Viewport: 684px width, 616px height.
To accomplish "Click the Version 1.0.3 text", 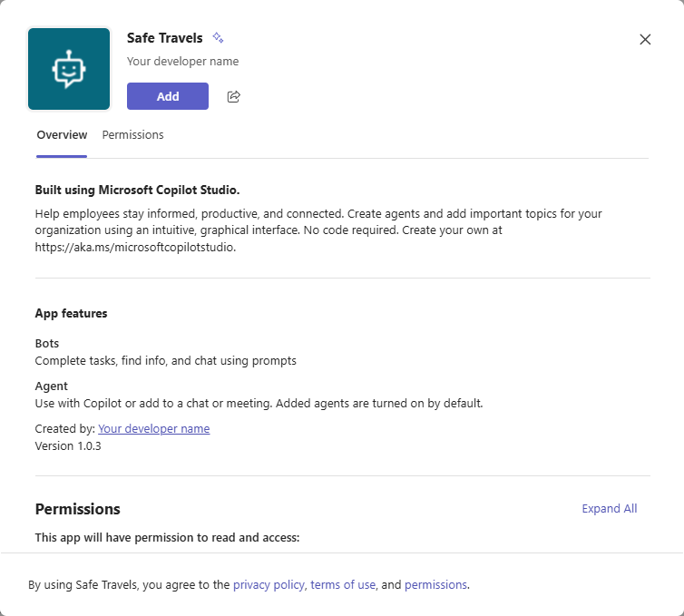I will coord(68,445).
